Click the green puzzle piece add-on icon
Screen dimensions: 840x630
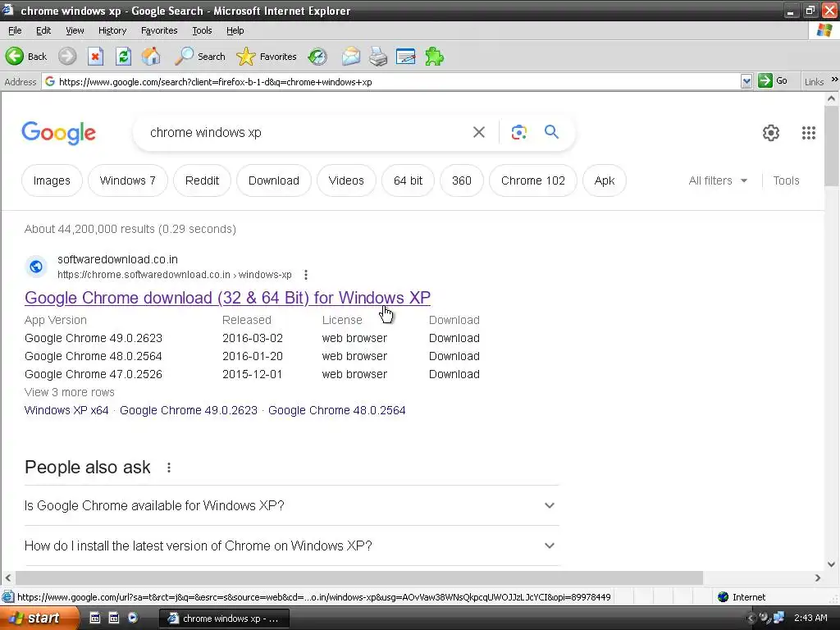click(435, 57)
